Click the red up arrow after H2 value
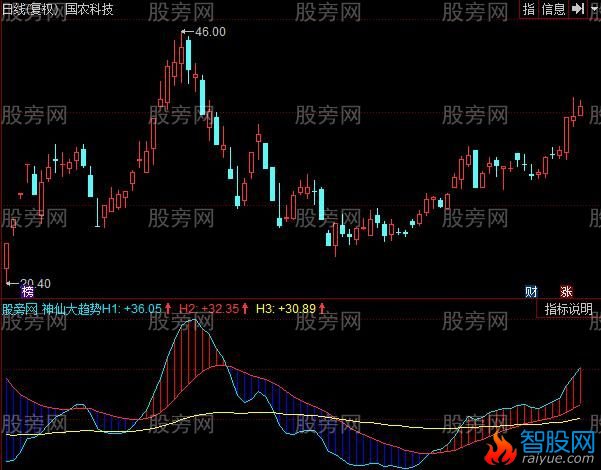601x470 pixels. 245,309
